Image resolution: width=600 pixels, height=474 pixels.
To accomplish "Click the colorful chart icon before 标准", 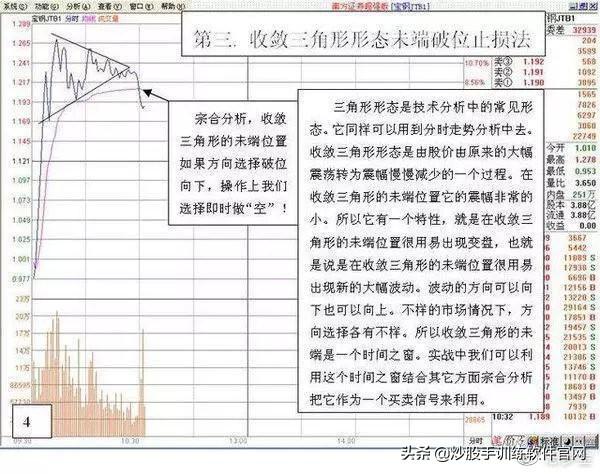I will click(x=533, y=441).
